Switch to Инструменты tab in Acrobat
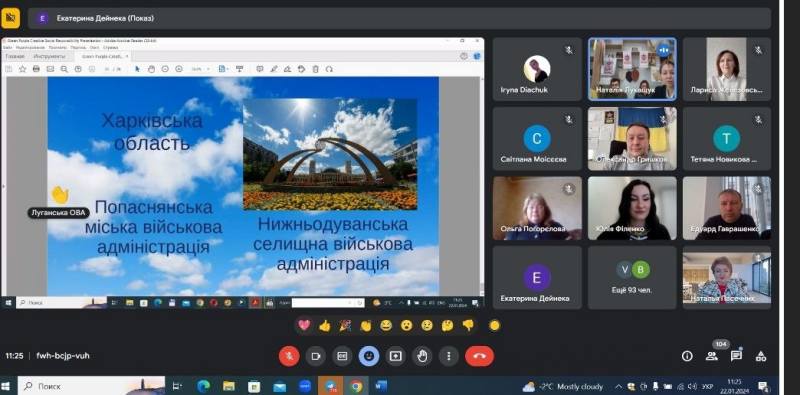Viewport: 800px width, 395px height. tap(49, 56)
